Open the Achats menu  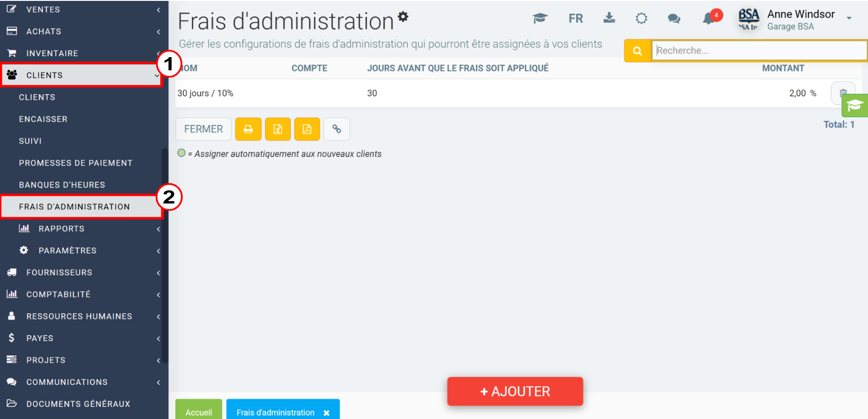click(84, 31)
